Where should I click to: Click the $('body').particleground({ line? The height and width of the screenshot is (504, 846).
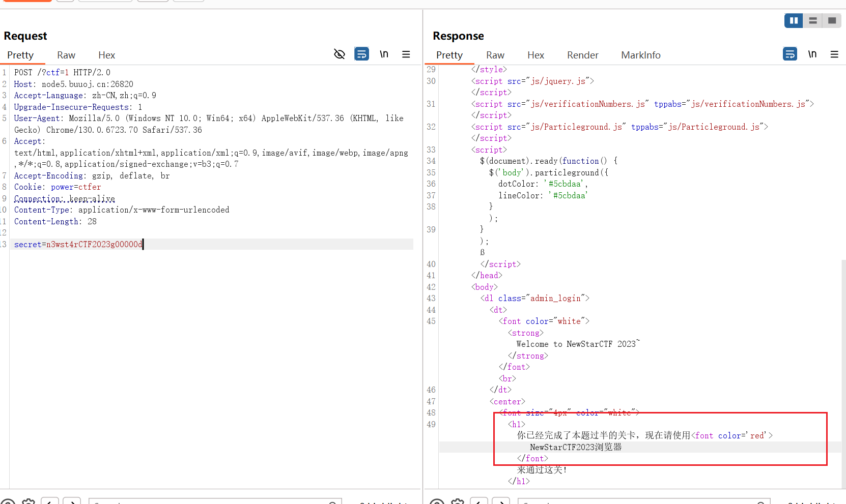pyautogui.click(x=549, y=173)
